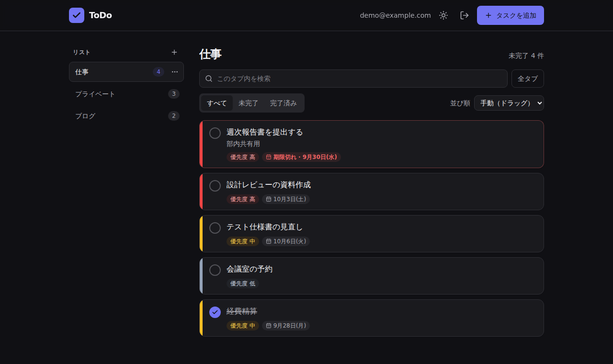Check off 設計レビューの資料作成 task
613x364 pixels.
click(x=215, y=186)
